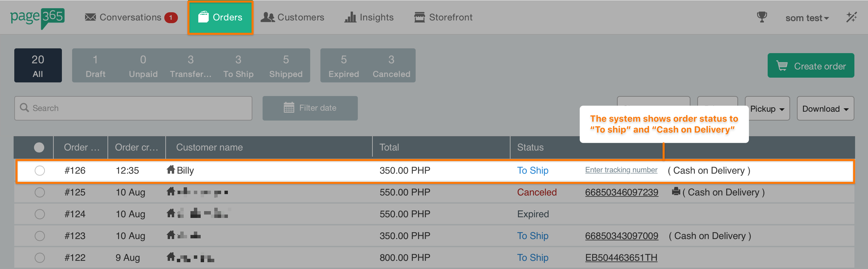Select the radio button for order #124
Image resolution: width=868 pixels, height=269 pixels.
(x=40, y=214)
